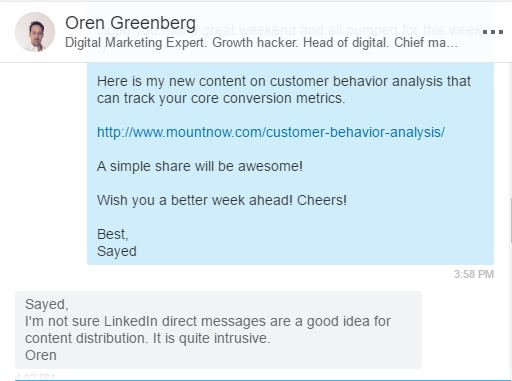The image size is (512, 381).
Task: Click the 'A simple share will be awesome!' line
Action: pyautogui.click(x=200, y=166)
